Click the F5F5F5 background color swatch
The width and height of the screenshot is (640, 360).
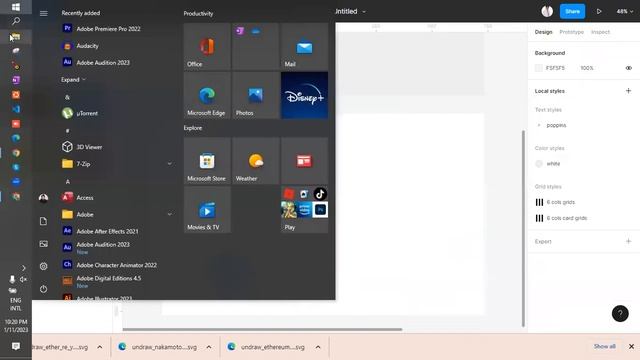pos(539,68)
